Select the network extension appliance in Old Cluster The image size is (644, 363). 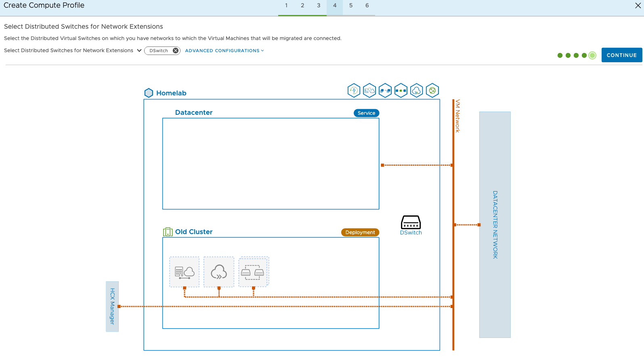[253, 272]
